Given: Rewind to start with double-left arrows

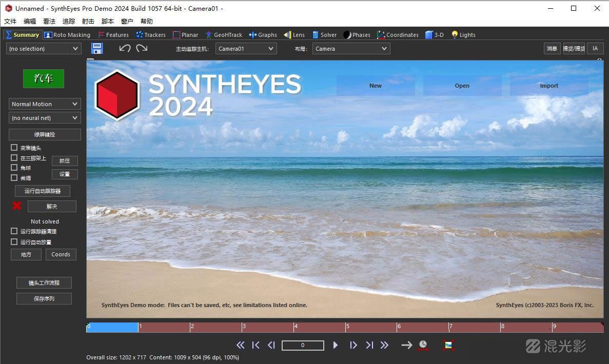Looking at the screenshot, I should pos(241,345).
